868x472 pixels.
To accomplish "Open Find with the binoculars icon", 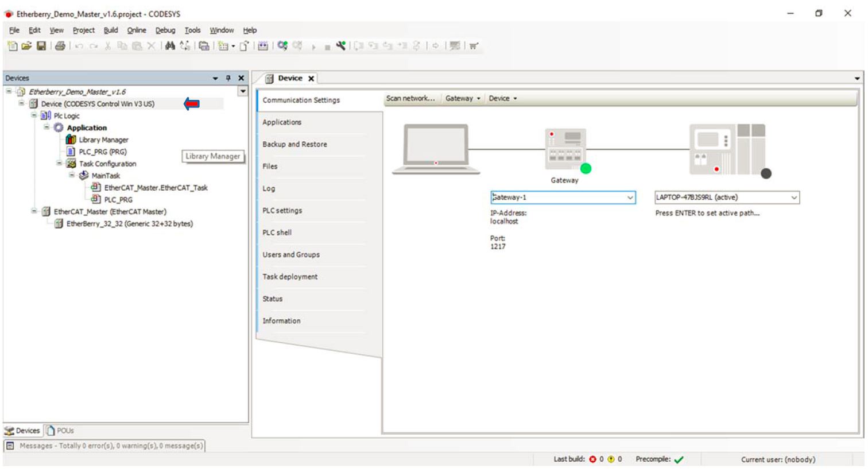I will 170,46.
